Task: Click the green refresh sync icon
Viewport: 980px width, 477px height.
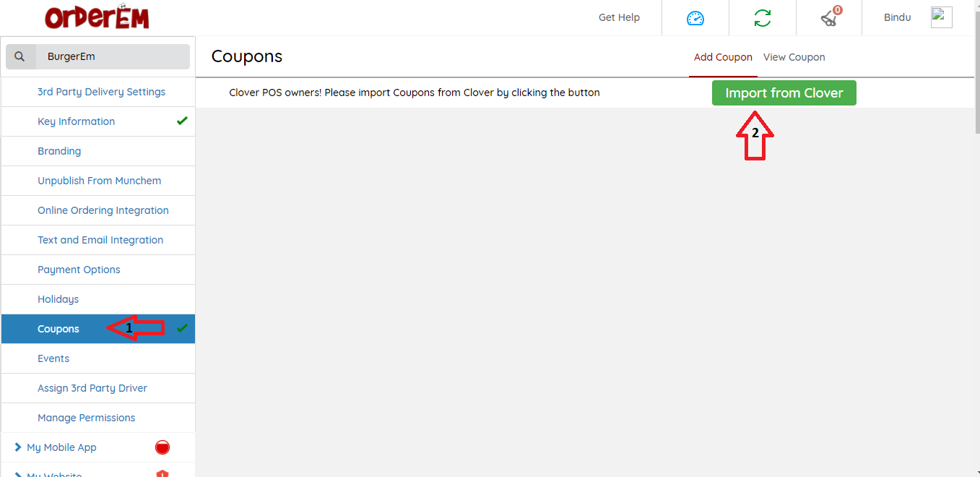Action: tap(762, 18)
